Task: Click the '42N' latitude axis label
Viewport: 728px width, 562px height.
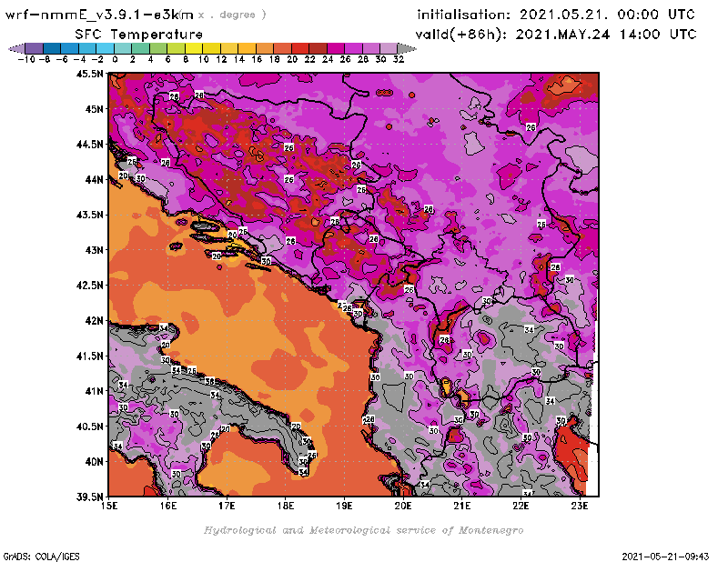Action: click(94, 321)
